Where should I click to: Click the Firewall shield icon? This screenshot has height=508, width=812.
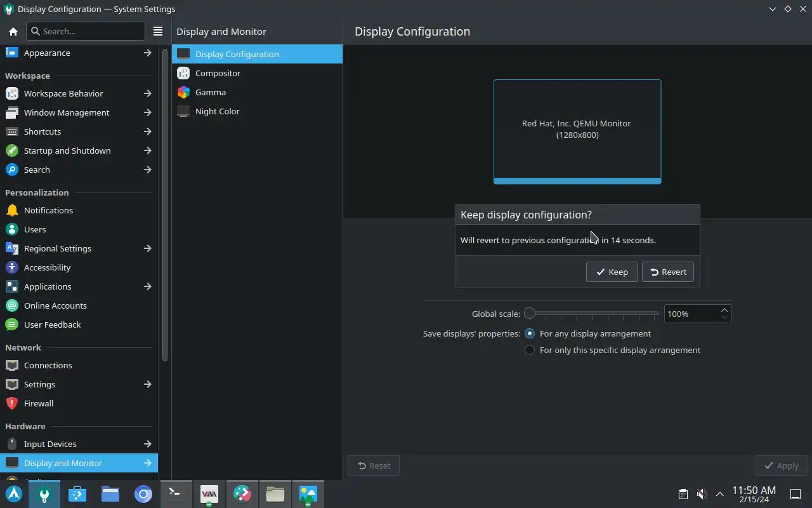point(11,403)
